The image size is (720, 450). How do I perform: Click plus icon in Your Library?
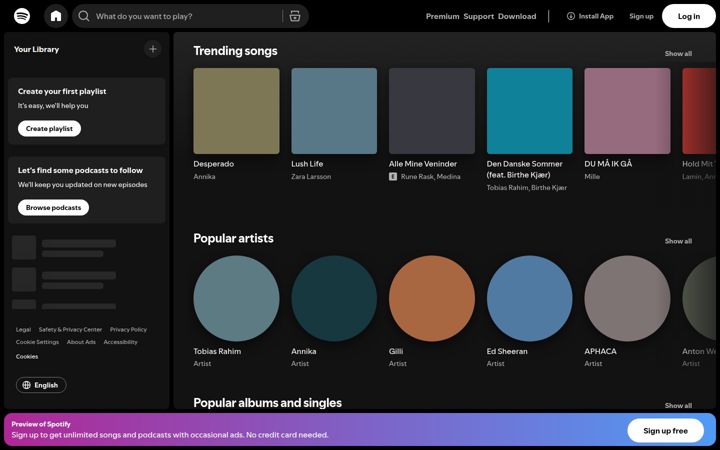tap(153, 49)
